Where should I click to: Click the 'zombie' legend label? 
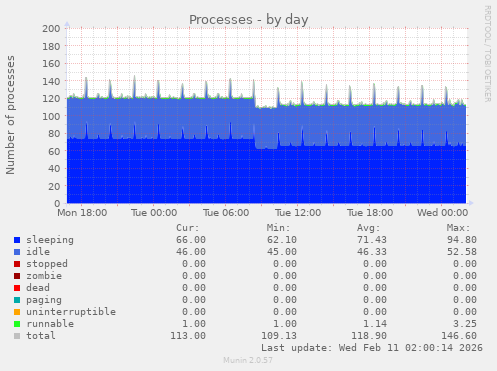44,276
